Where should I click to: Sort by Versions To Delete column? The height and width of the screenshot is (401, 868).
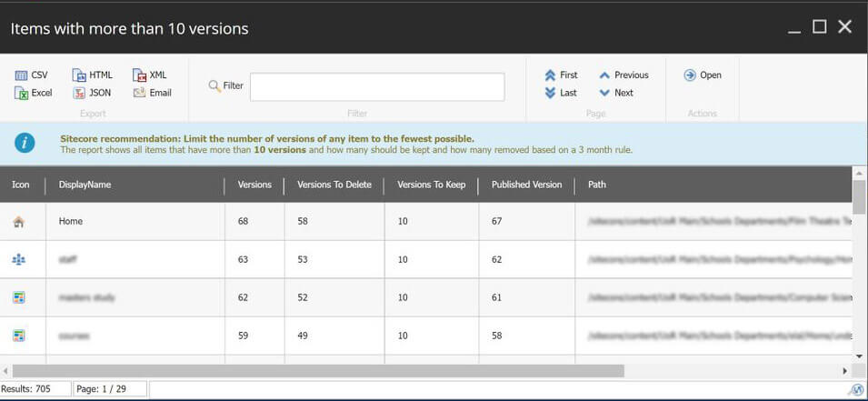tap(334, 185)
